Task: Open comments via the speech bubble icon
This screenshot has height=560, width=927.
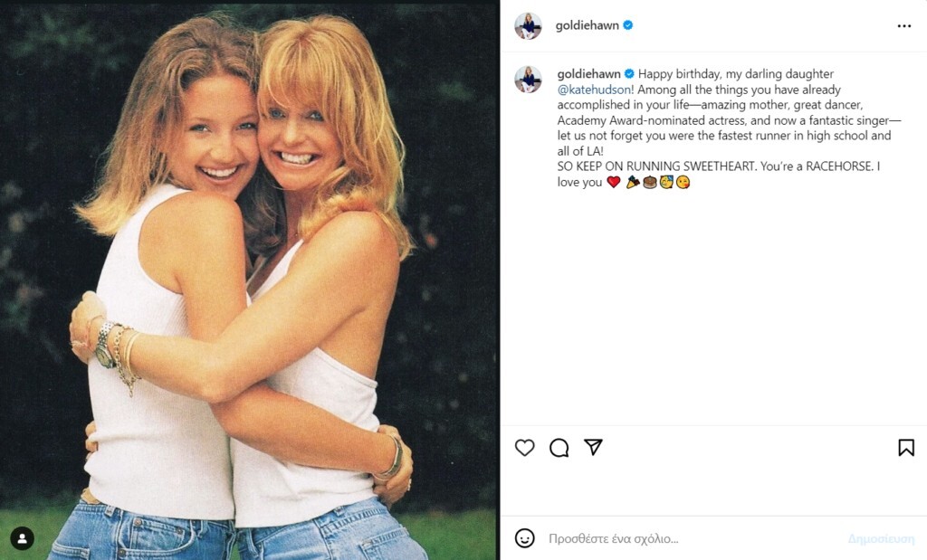Action: (x=559, y=448)
